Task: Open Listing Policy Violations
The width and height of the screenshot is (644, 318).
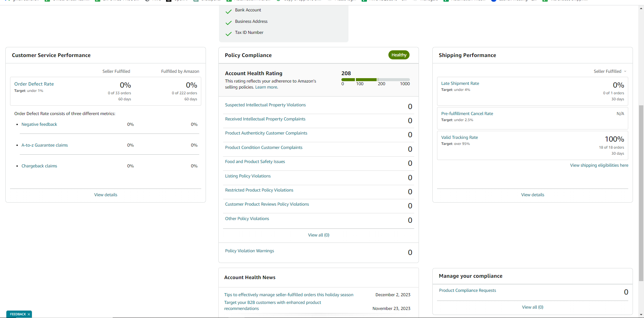Action: [248, 176]
